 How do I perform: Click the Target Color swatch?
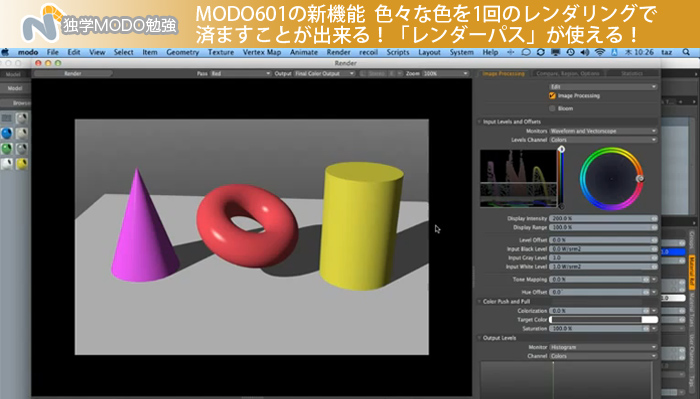tap(603, 320)
